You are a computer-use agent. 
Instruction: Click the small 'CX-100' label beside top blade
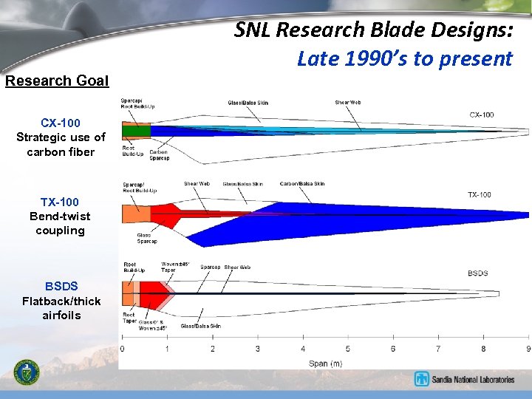(482, 115)
